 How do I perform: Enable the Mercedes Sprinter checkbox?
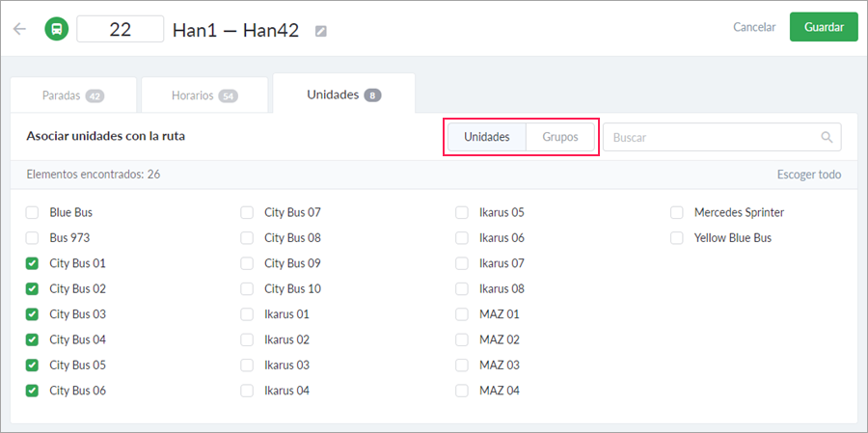[x=678, y=212]
